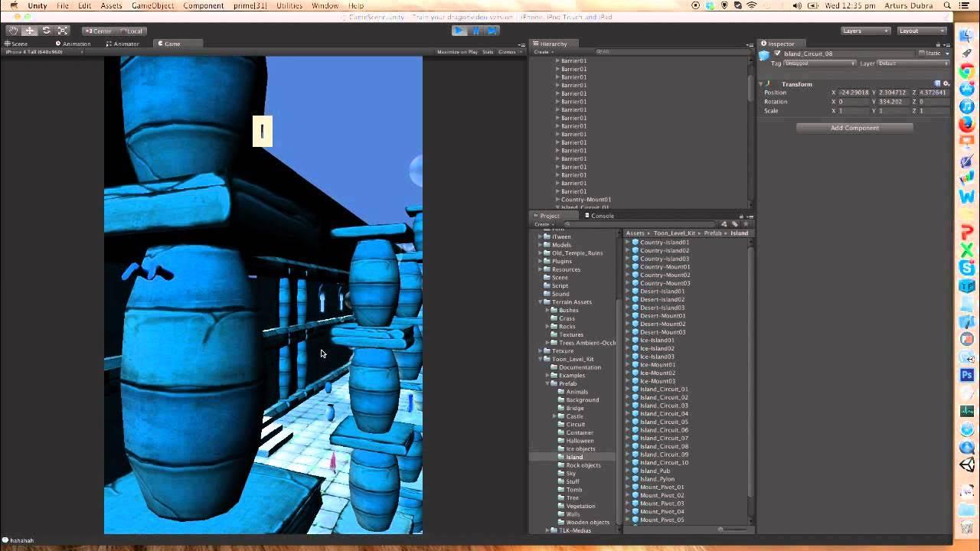The height and width of the screenshot is (551, 980).
Task: Click Toon_Level_Kit in breadcrumb
Action: point(674,233)
